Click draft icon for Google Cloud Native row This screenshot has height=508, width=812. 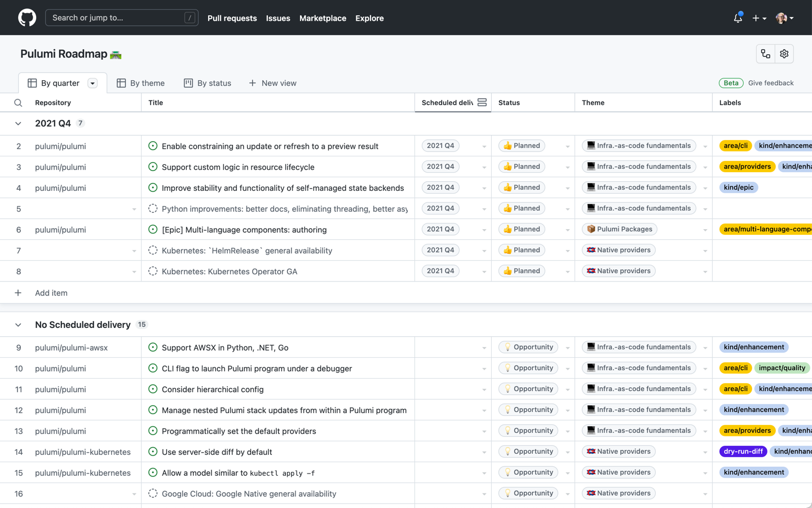tap(153, 493)
